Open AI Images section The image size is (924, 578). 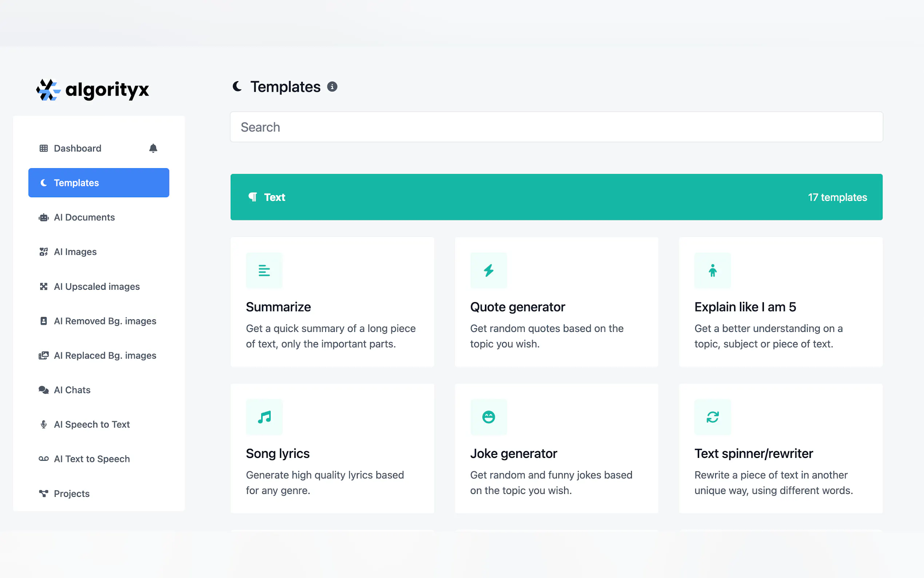75,252
